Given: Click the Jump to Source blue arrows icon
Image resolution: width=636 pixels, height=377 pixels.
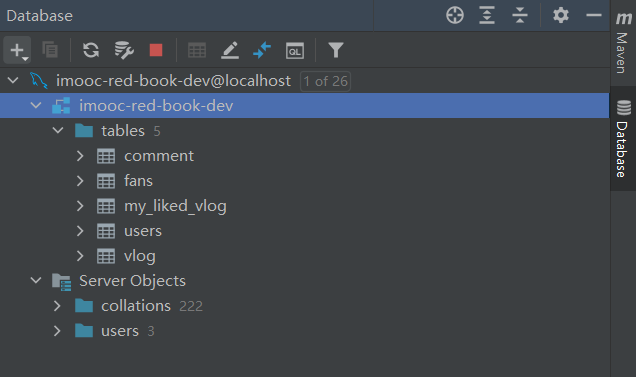Looking at the screenshot, I should [262, 50].
